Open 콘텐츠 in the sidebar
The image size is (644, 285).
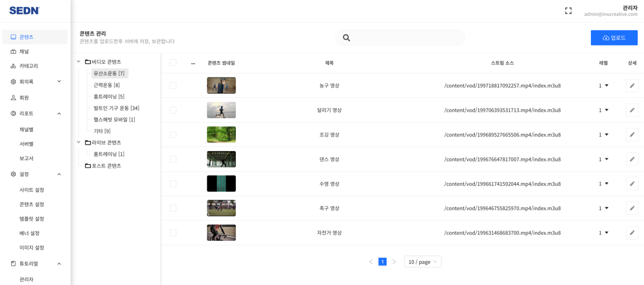coord(35,37)
